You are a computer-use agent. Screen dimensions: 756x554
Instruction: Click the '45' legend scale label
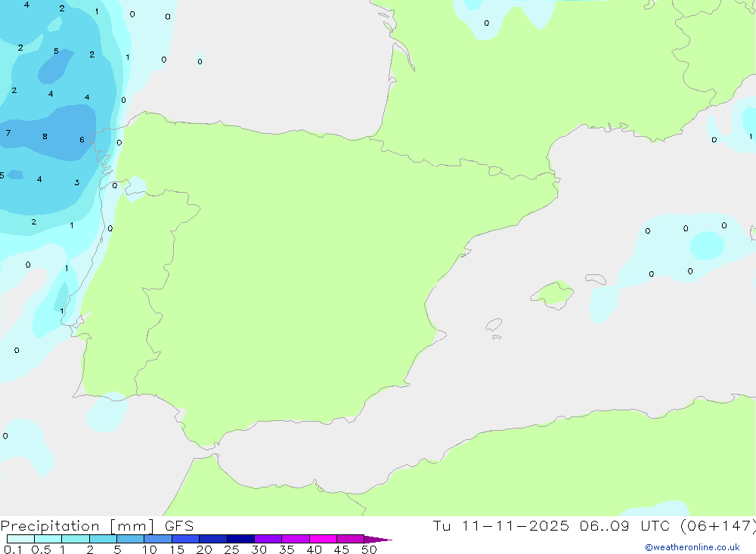pos(342,549)
